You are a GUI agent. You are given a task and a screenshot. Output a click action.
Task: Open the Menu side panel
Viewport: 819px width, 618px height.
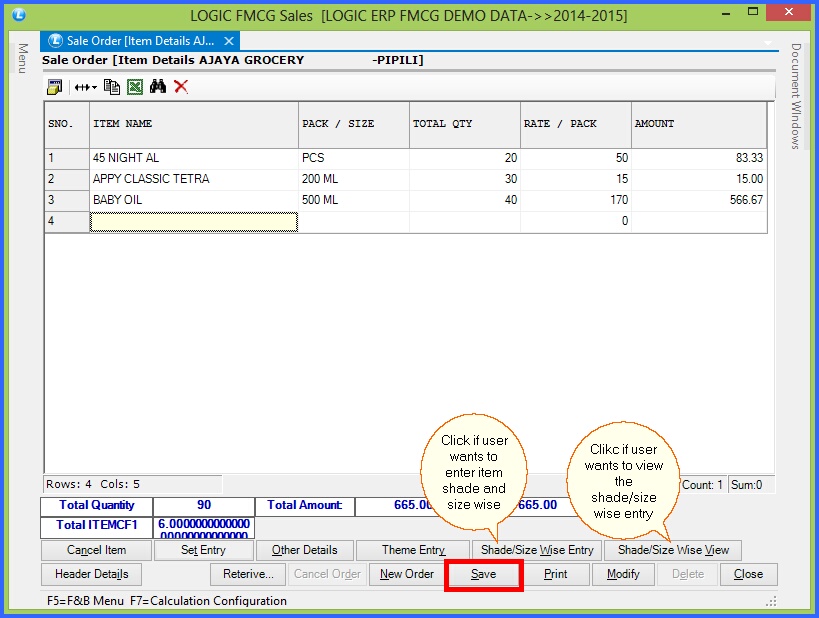22,58
